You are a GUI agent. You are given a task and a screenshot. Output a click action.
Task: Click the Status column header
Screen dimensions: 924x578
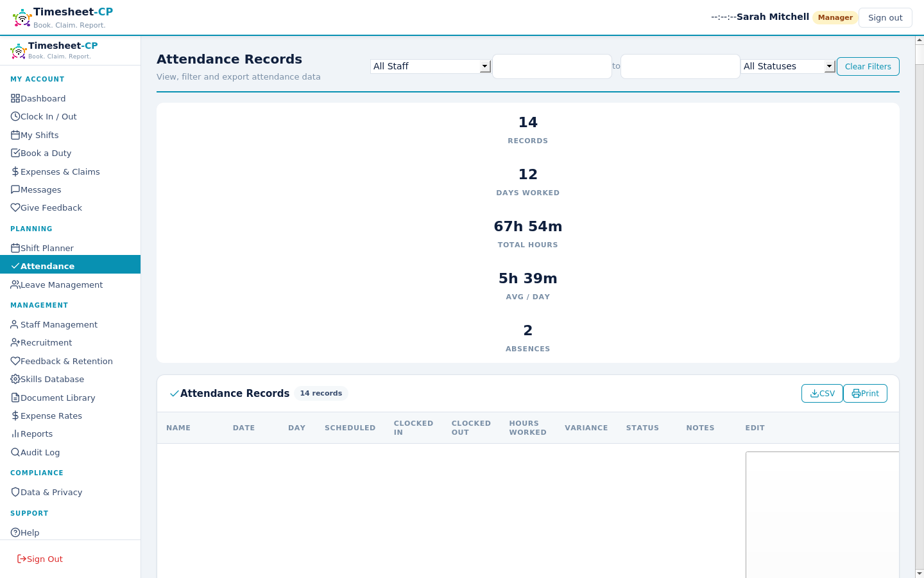point(642,428)
